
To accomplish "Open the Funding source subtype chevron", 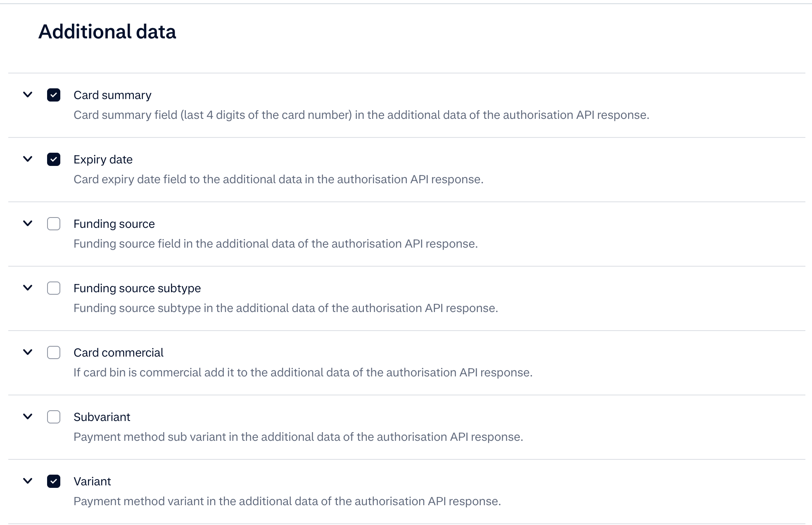I will pyautogui.click(x=28, y=288).
